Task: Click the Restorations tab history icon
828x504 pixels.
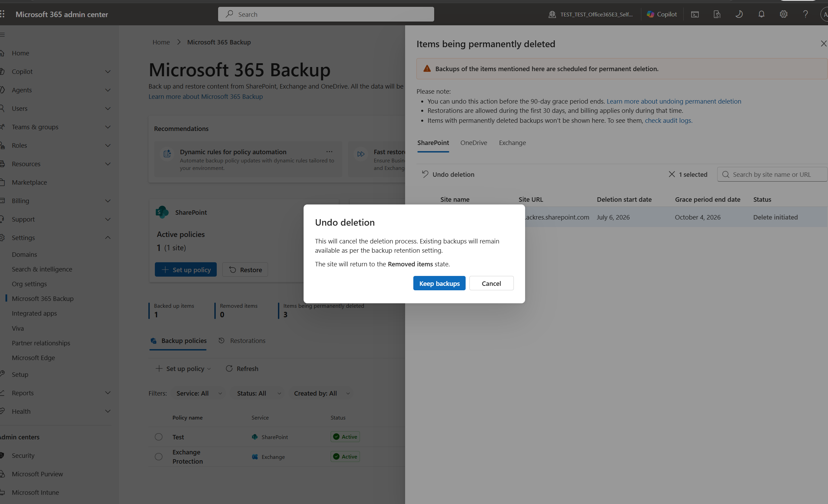Action: tap(222, 340)
